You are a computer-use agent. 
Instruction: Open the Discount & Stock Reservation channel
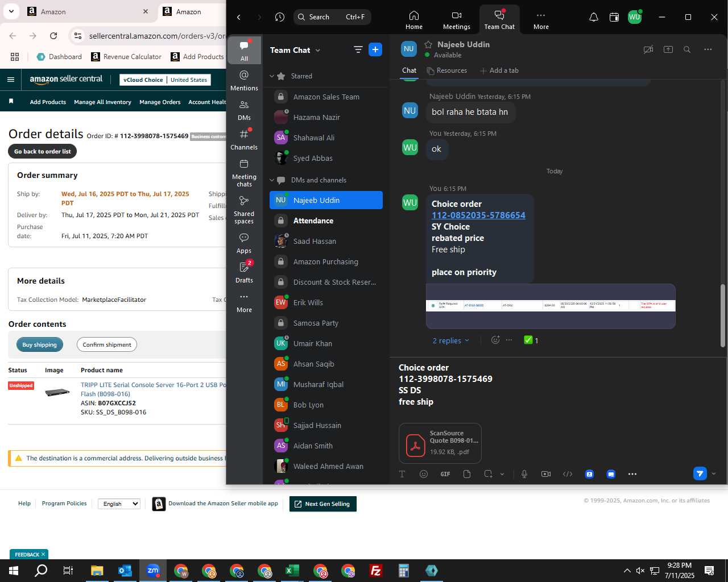tap(326, 282)
